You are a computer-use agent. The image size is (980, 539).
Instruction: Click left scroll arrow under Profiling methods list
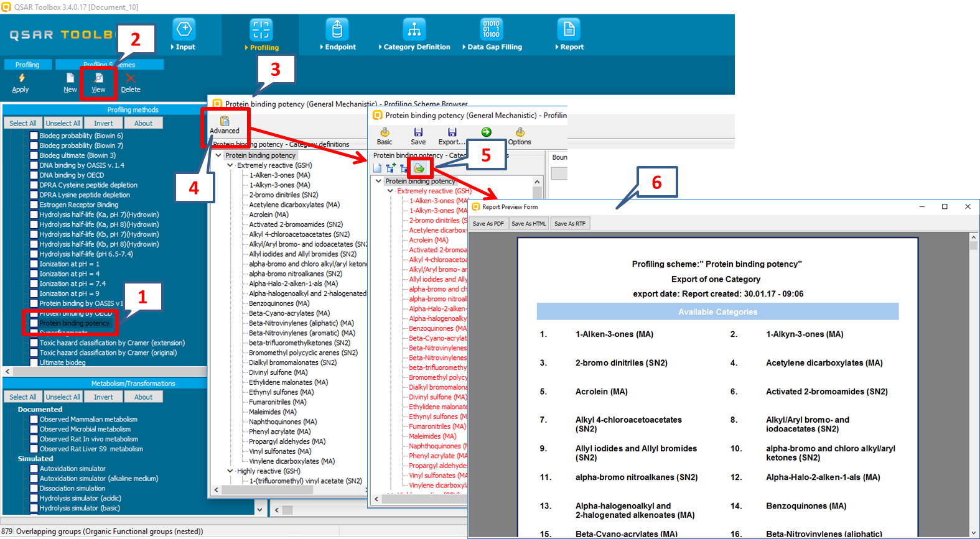click(x=7, y=371)
